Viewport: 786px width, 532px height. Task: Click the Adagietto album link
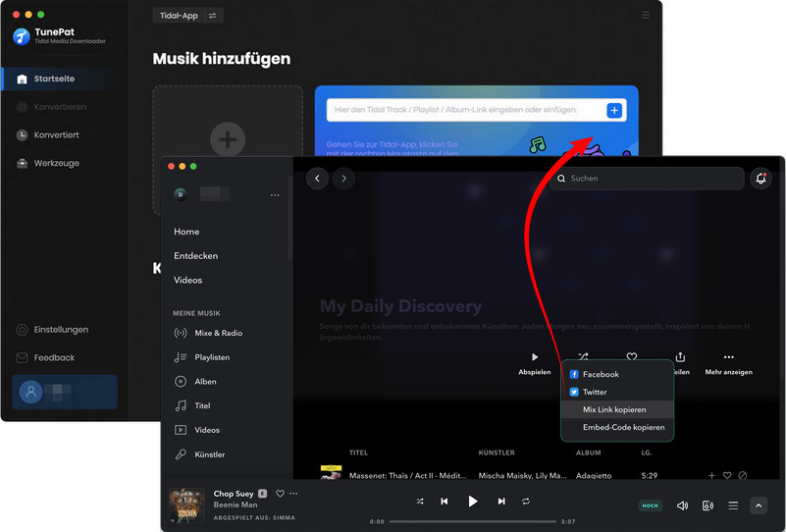pos(594,475)
